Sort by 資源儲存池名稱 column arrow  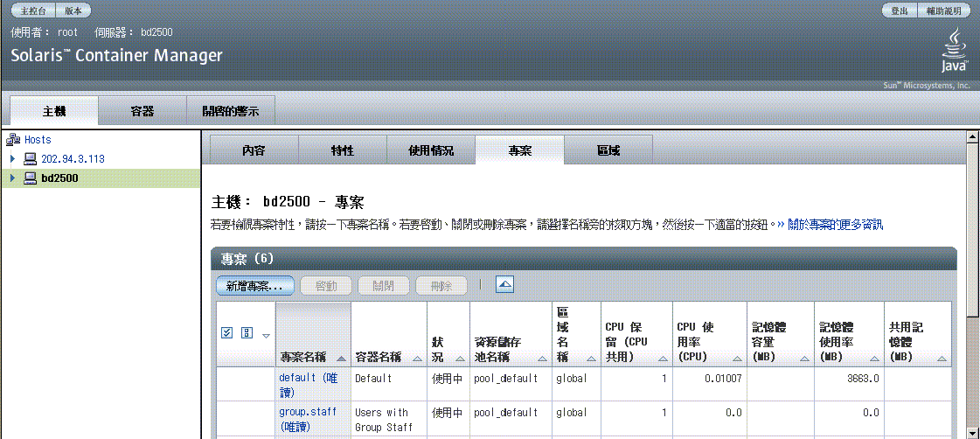click(543, 359)
